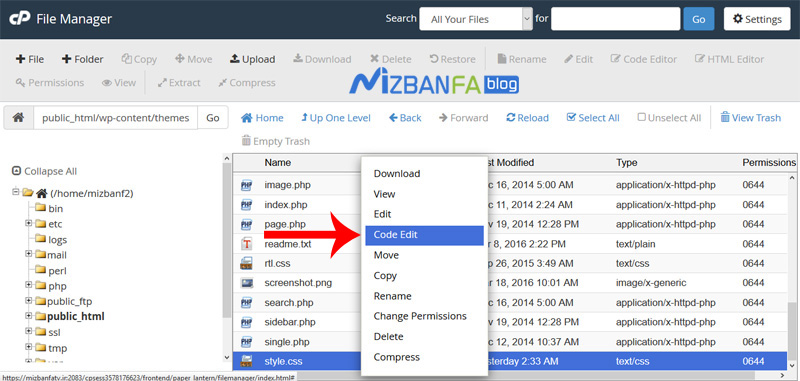Expand the public_html folder node
The width and height of the screenshot is (800, 381).
pos(29,316)
